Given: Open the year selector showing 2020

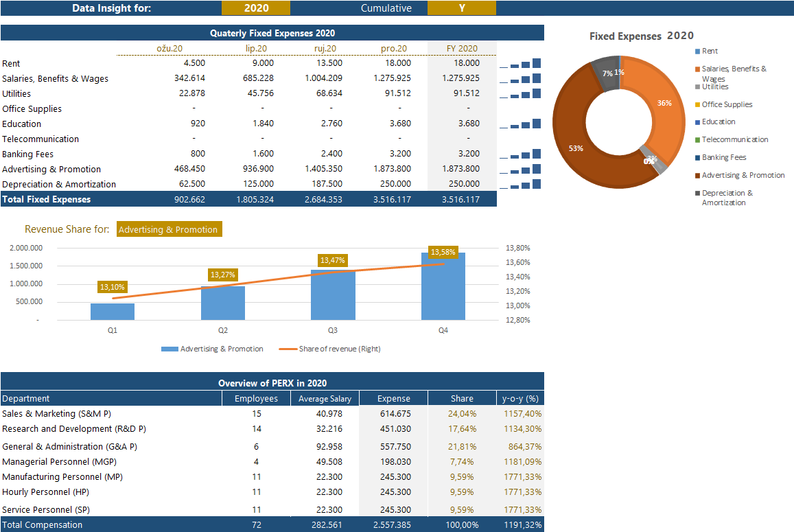Looking at the screenshot, I should (256, 8).
